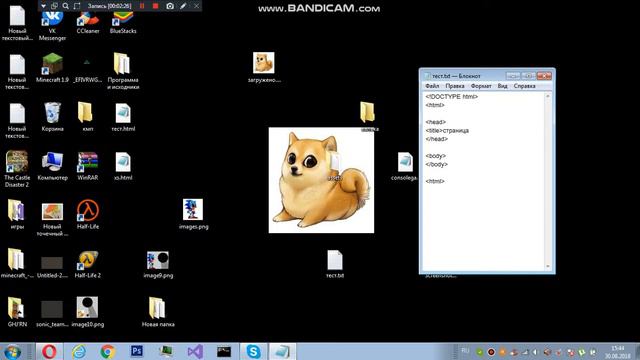
Task: Open Файл menu in Notepad
Action: pos(432,86)
